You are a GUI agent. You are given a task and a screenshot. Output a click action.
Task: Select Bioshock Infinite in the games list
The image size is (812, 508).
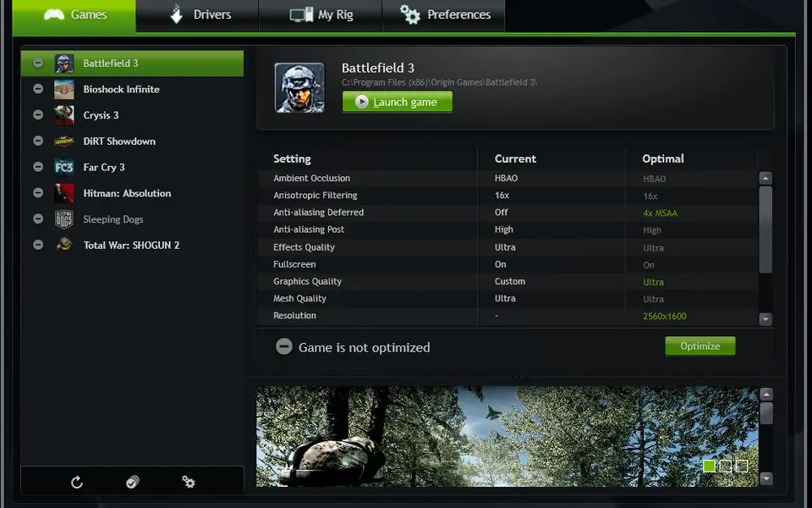tap(132, 89)
